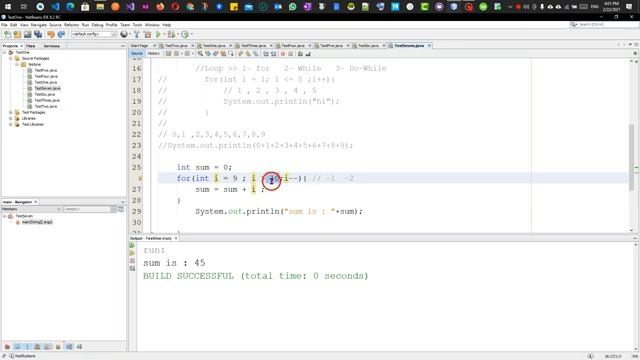The image size is (640, 360).
Task: Click the Save All toolbar icon
Action: pyautogui.click(x=38, y=35)
